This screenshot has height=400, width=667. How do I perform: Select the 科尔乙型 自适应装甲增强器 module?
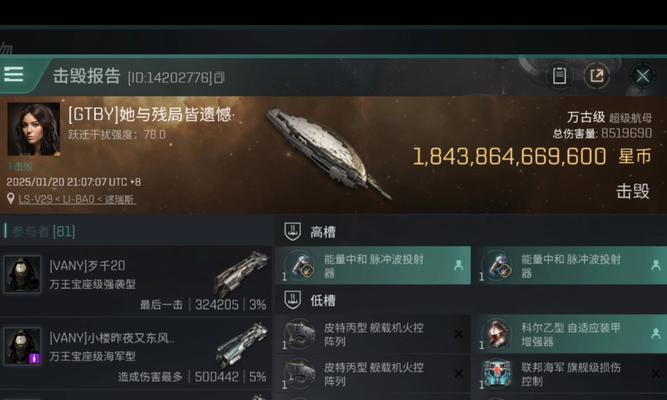click(x=570, y=334)
